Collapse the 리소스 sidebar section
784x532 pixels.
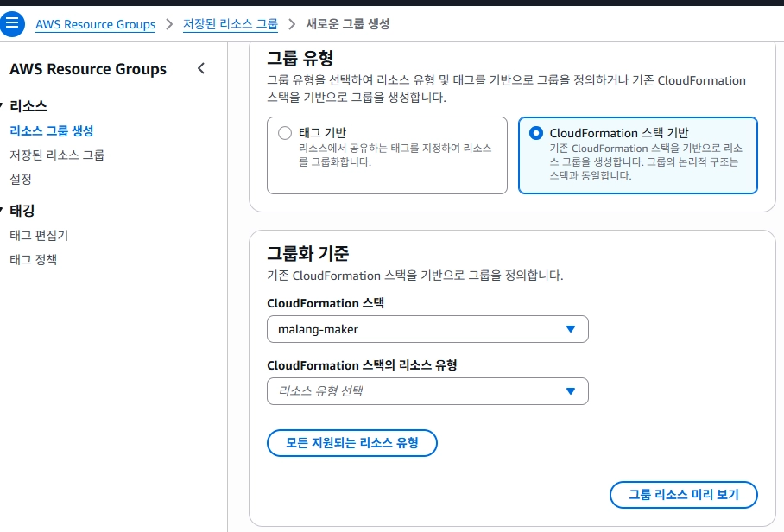point(2,105)
